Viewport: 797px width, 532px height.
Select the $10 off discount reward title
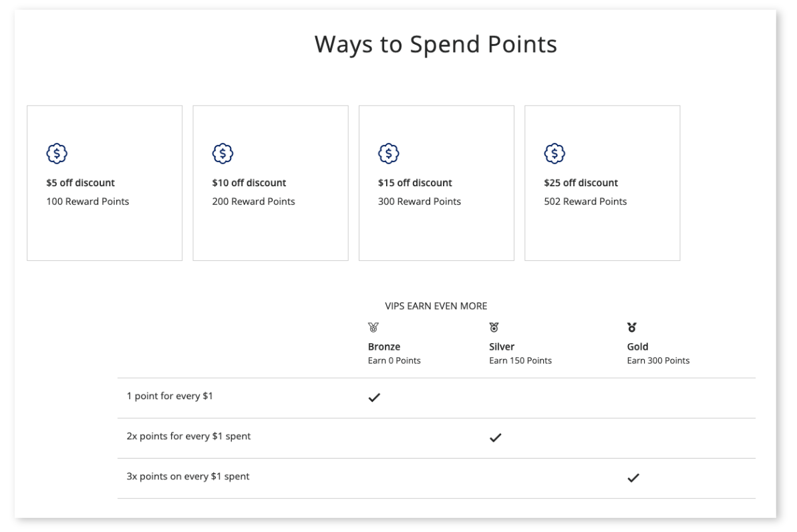[x=249, y=183]
